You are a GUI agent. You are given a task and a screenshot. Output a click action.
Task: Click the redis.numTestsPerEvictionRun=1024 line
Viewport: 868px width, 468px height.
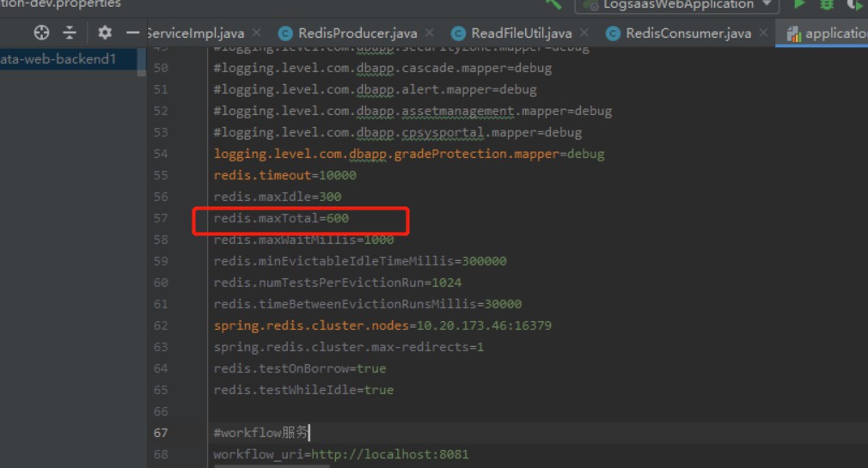pos(338,283)
